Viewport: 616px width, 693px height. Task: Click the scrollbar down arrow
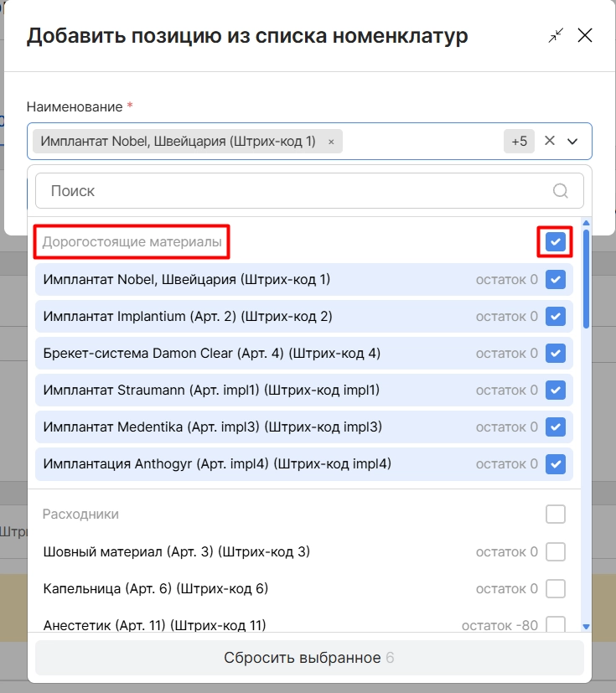(x=587, y=626)
